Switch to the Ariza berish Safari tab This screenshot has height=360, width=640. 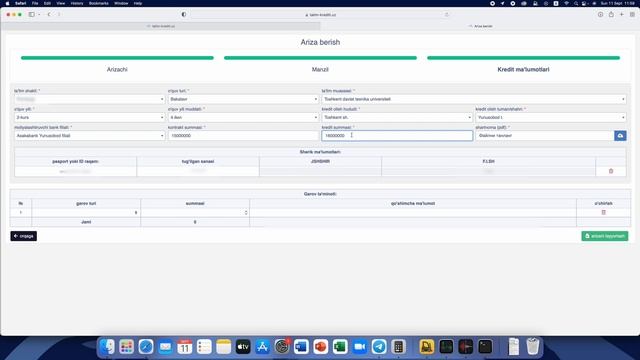coord(480,26)
